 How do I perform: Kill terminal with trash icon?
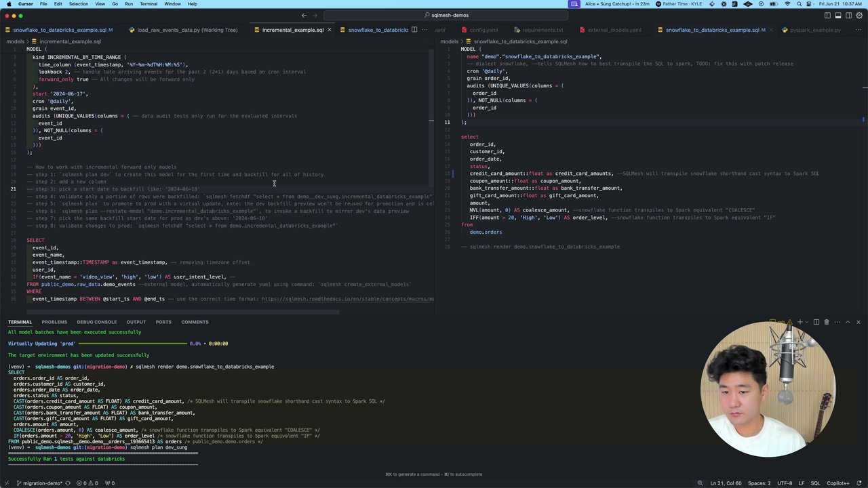(x=826, y=322)
